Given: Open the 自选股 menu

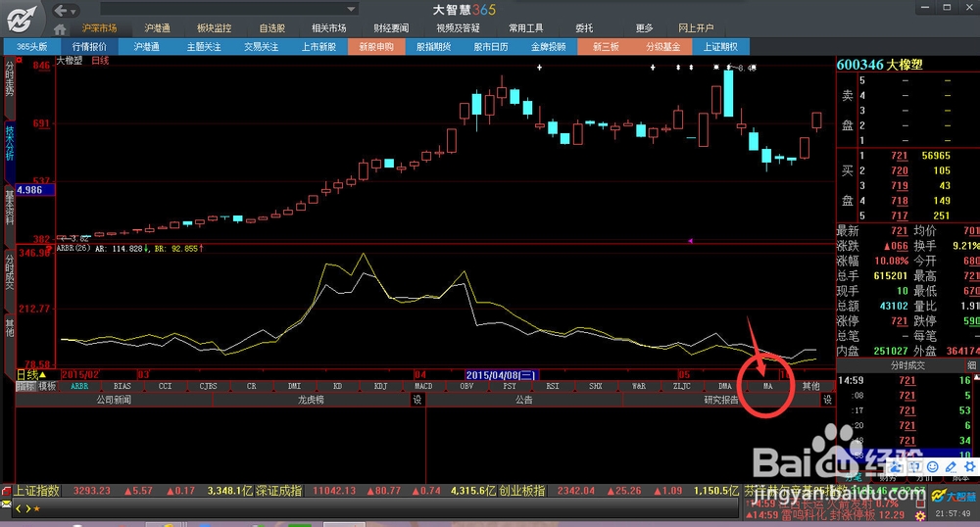Looking at the screenshot, I should [271, 28].
